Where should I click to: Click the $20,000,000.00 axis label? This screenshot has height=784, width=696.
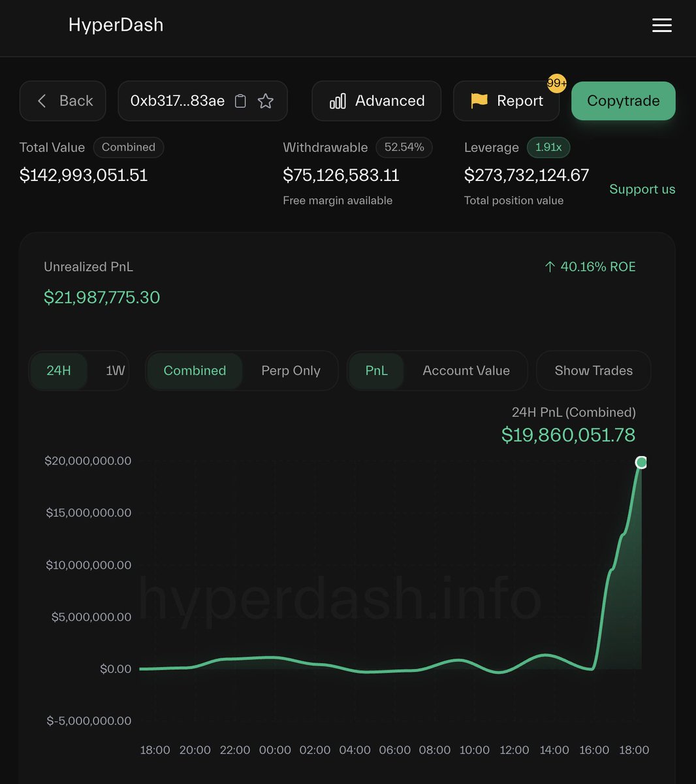[x=88, y=461]
